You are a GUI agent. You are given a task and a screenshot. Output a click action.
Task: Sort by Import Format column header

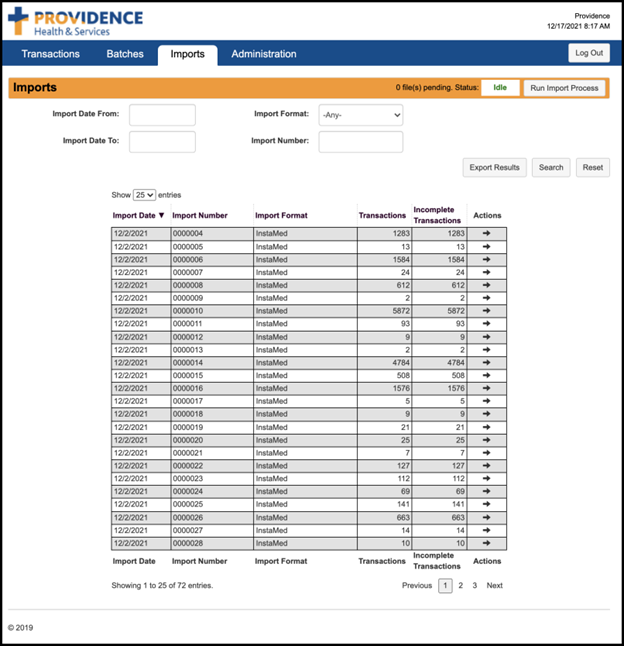[281, 215]
